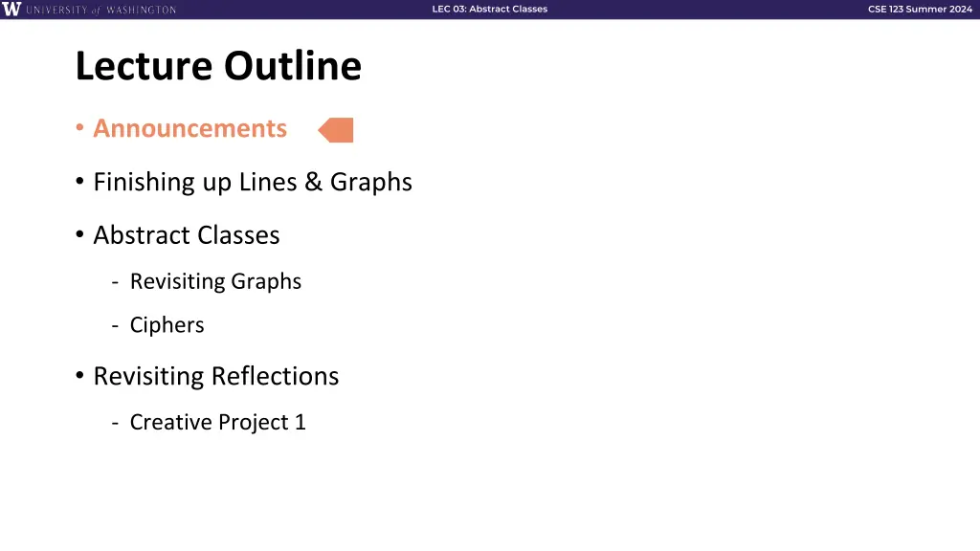Click the 'Abstract Classes' bullet

click(187, 235)
